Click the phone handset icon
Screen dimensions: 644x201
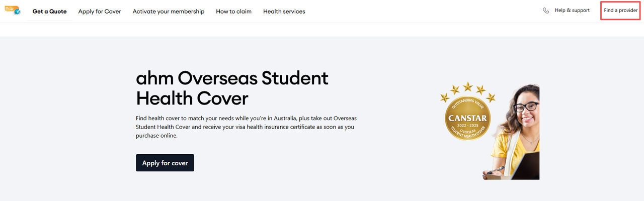pos(546,11)
